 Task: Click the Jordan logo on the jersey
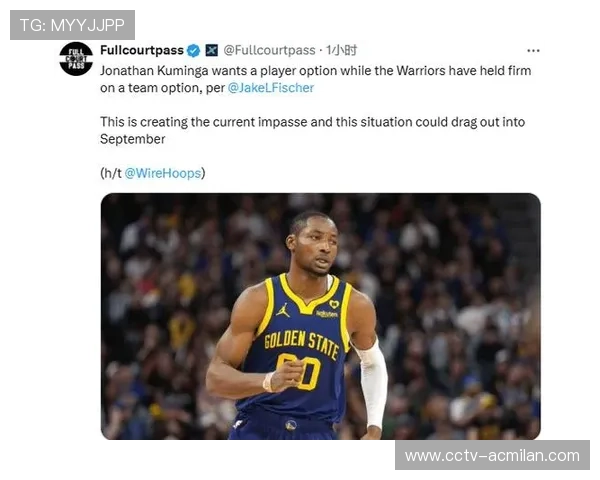pos(283,310)
